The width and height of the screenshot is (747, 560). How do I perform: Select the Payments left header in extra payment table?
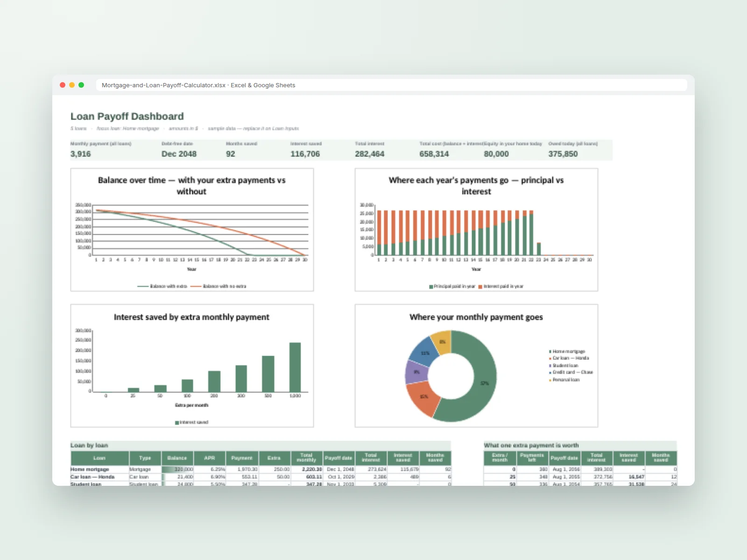tap(532, 458)
